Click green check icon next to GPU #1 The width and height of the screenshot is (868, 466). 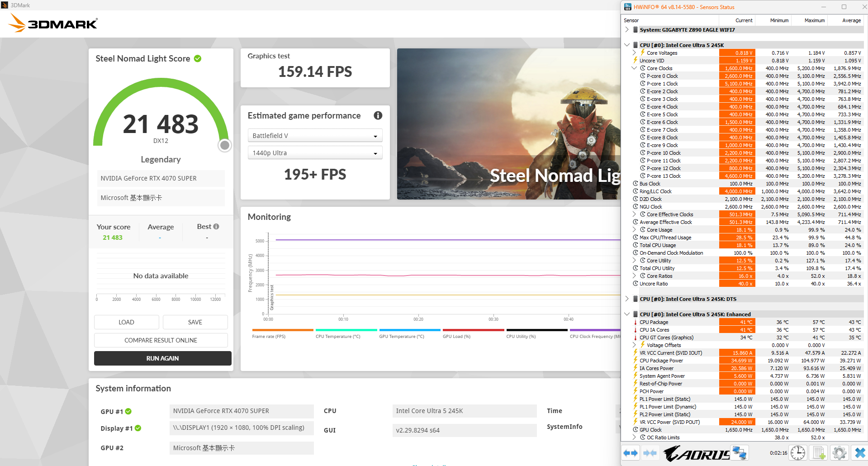pos(128,411)
